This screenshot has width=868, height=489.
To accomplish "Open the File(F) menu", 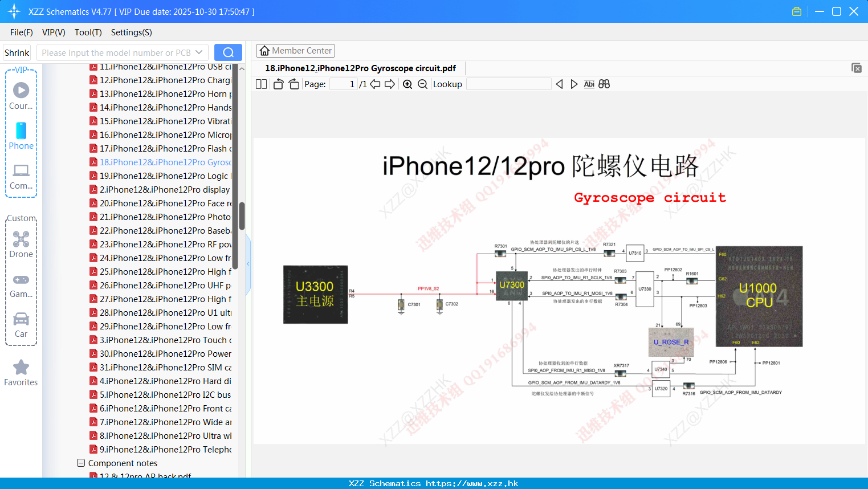I will [x=22, y=32].
